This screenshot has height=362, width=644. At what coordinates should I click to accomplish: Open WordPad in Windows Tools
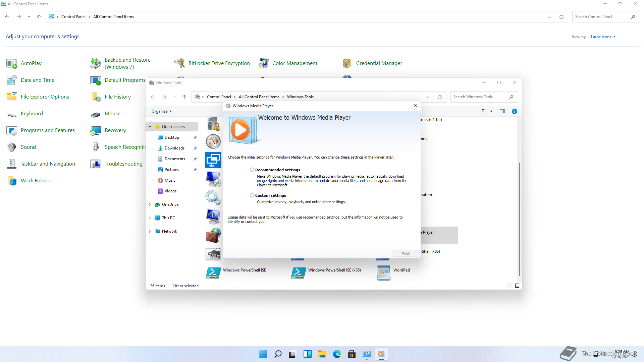[393, 273]
